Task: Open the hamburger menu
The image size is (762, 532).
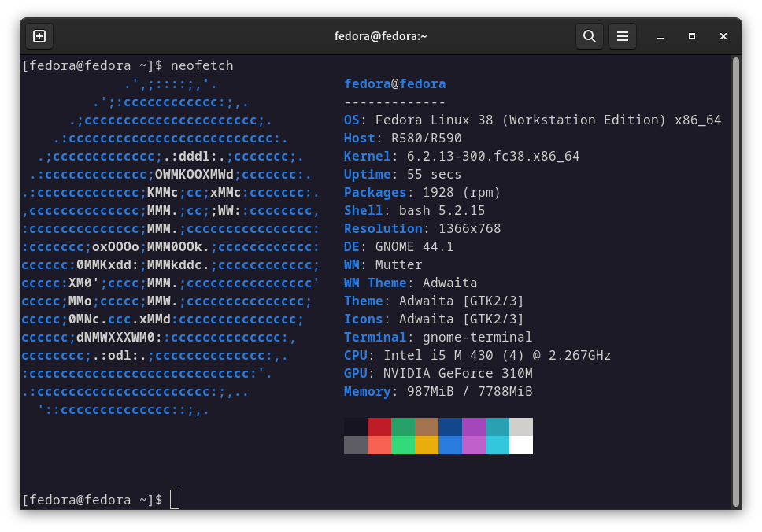Action: click(623, 36)
